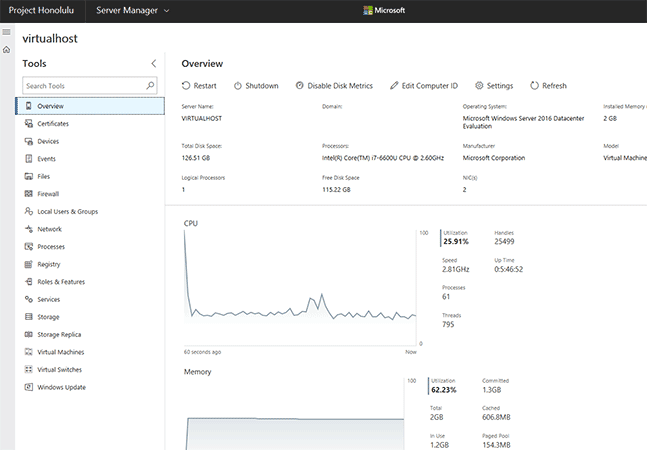647x450 pixels.
Task: Click the Roles & Features icon
Action: click(28, 281)
